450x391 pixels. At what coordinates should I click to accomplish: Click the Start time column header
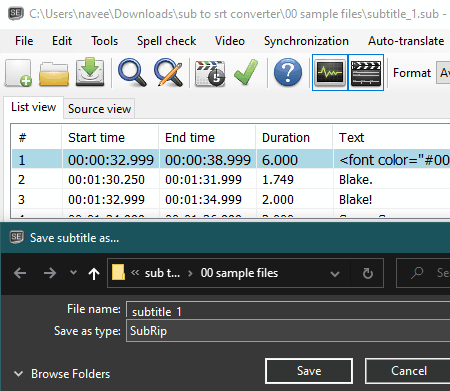pos(110,138)
